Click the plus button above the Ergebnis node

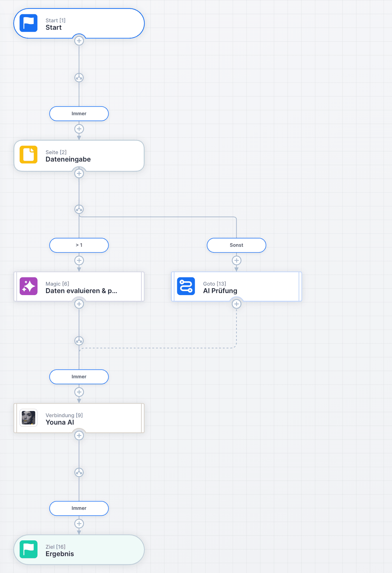tap(79, 524)
